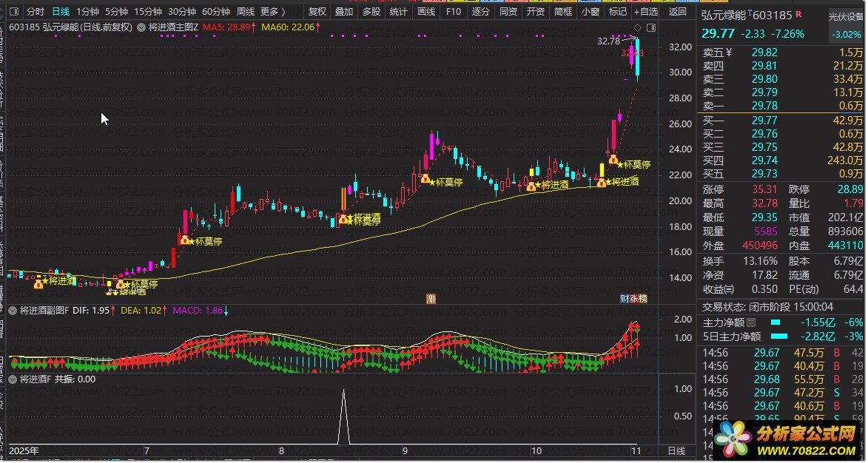
Task: Click the 叠加 overlay button
Action: click(x=344, y=11)
